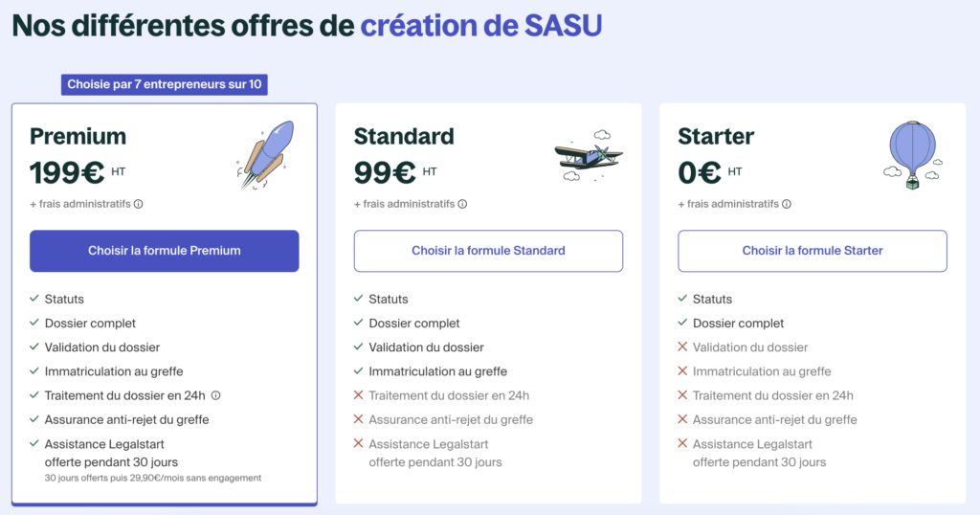Click the "Choisie par 7 entrepreneurs sur 10" badge
The image size is (980, 515).
pos(164,85)
